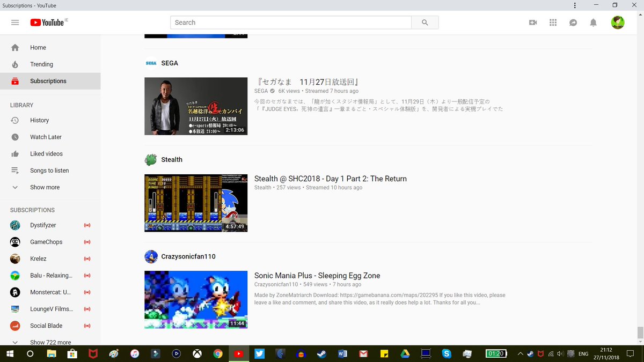Open Stealth channel header avatar
This screenshot has height=362, width=644.
click(151, 159)
